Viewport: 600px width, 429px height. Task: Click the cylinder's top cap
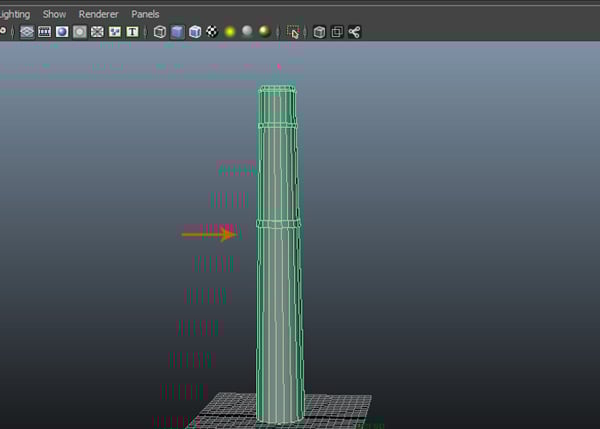coord(277,89)
